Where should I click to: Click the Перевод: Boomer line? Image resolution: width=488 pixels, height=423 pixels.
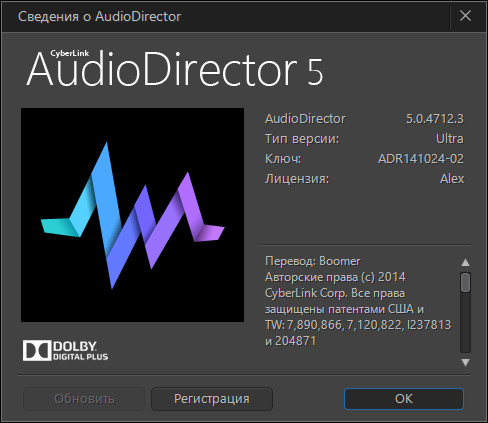coord(313,261)
